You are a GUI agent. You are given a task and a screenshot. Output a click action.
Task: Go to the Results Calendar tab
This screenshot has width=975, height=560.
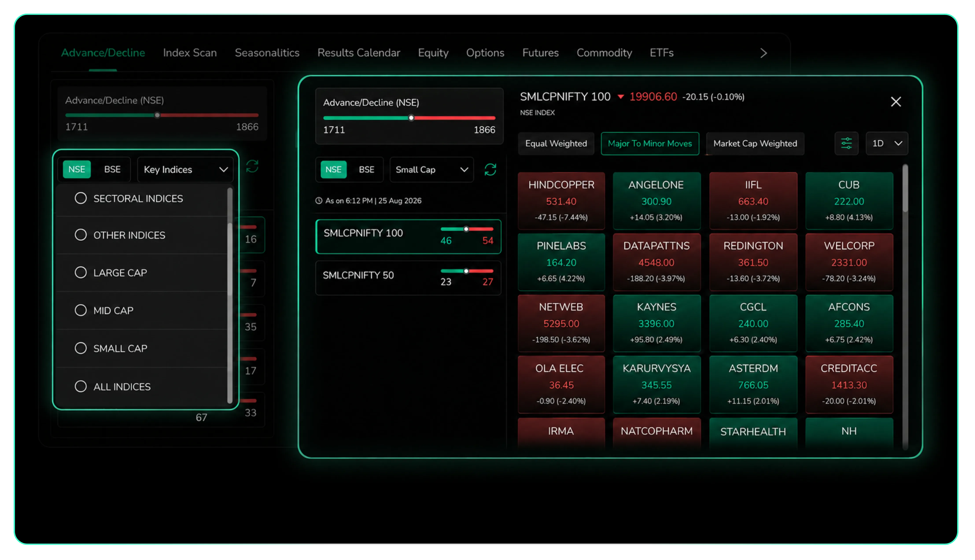(358, 53)
